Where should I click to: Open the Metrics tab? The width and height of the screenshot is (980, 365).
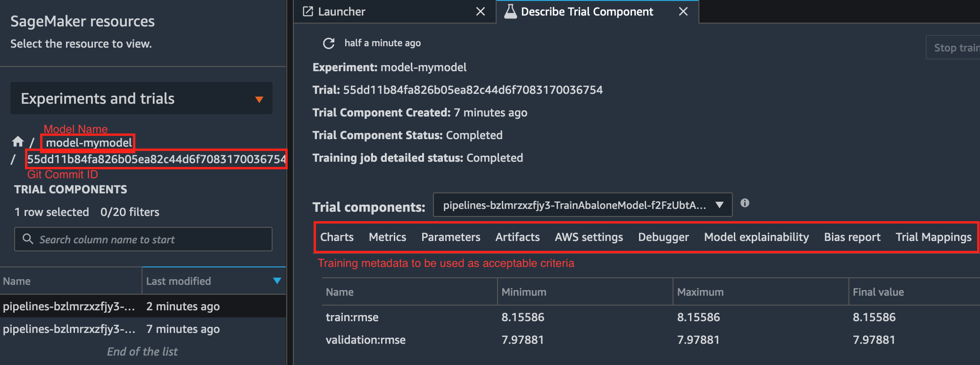point(387,237)
